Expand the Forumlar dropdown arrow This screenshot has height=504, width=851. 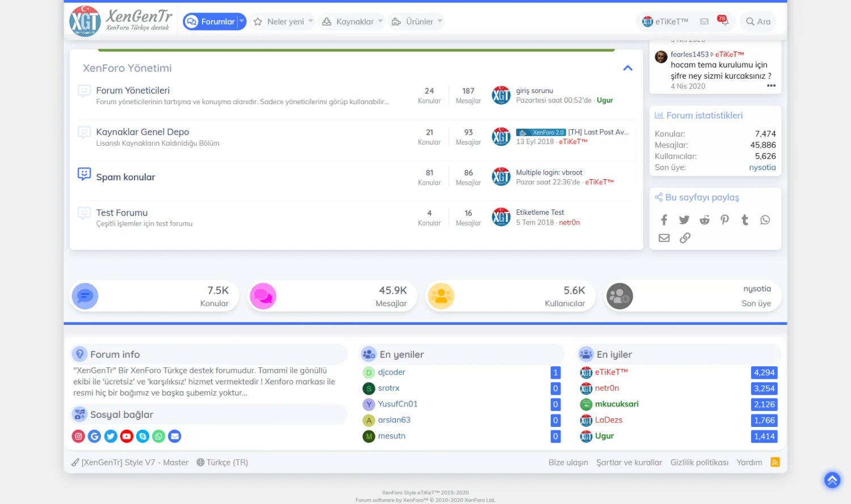[242, 22]
